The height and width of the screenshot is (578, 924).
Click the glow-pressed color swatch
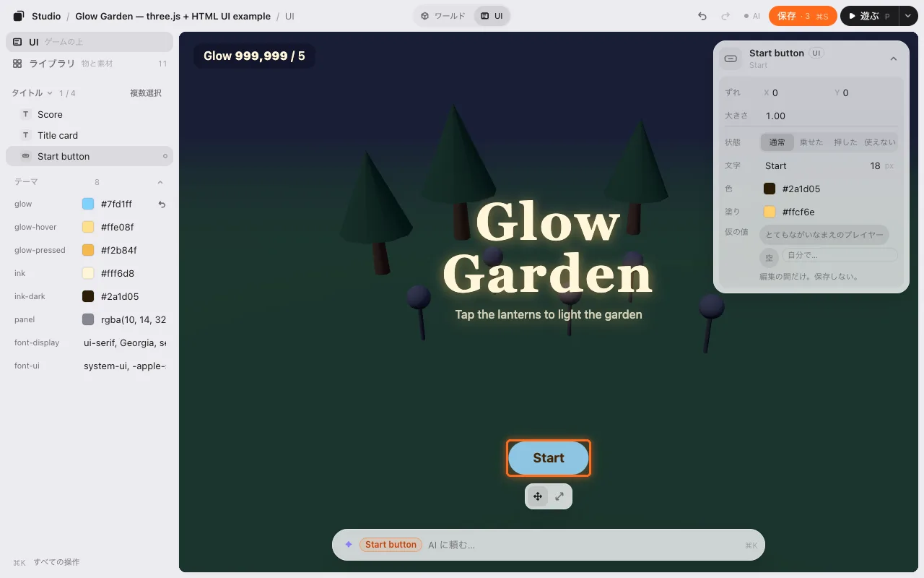tap(88, 250)
